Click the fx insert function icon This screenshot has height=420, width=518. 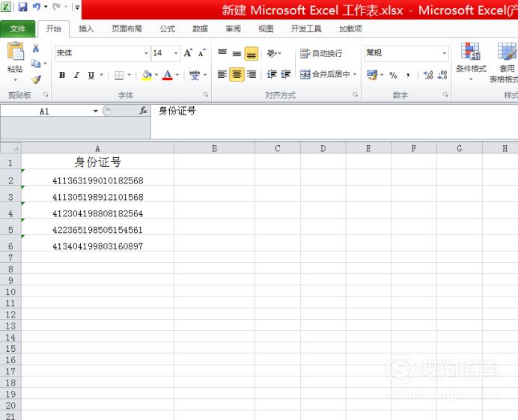pos(143,111)
